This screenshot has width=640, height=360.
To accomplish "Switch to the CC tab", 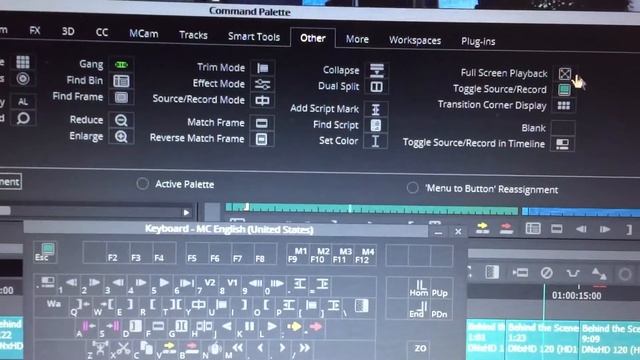I will [102, 33].
